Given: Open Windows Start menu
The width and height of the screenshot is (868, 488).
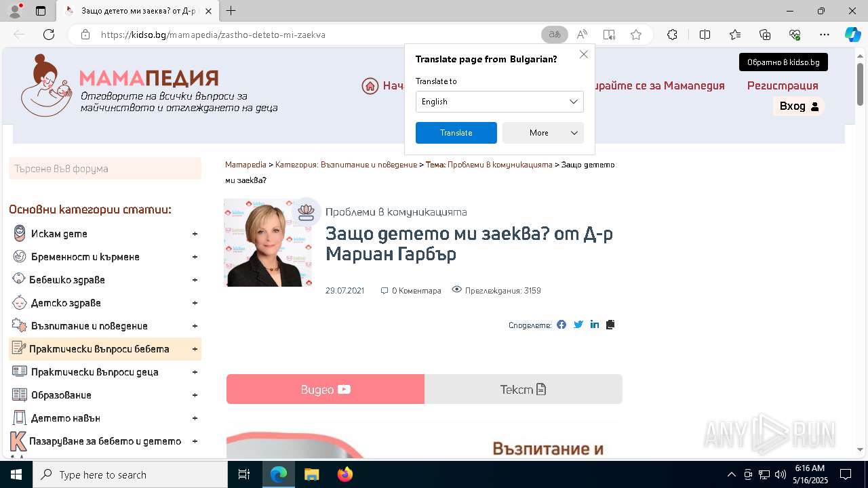Looking at the screenshot, I should tap(16, 474).
